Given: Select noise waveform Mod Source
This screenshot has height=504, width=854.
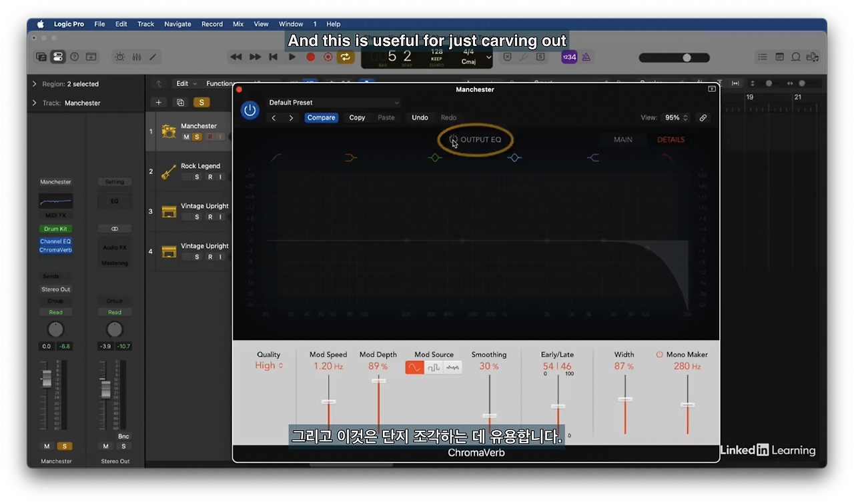Looking at the screenshot, I should (x=453, y=367).
